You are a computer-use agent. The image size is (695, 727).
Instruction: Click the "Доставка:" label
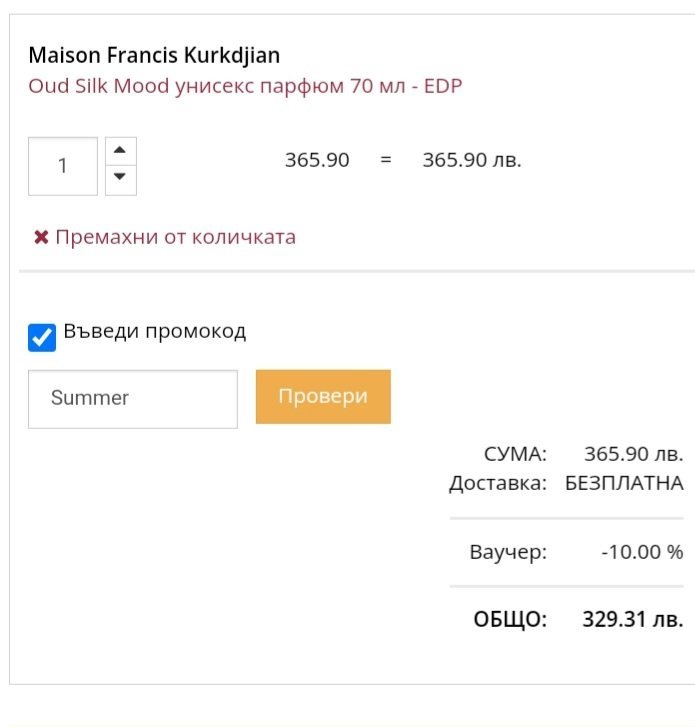[x=498, y=484]
